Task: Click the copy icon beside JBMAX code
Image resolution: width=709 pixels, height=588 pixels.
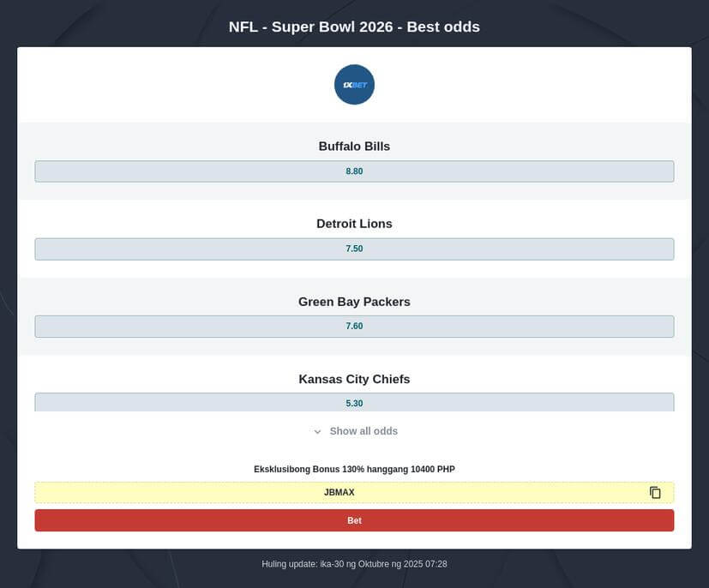Action: 655,492
